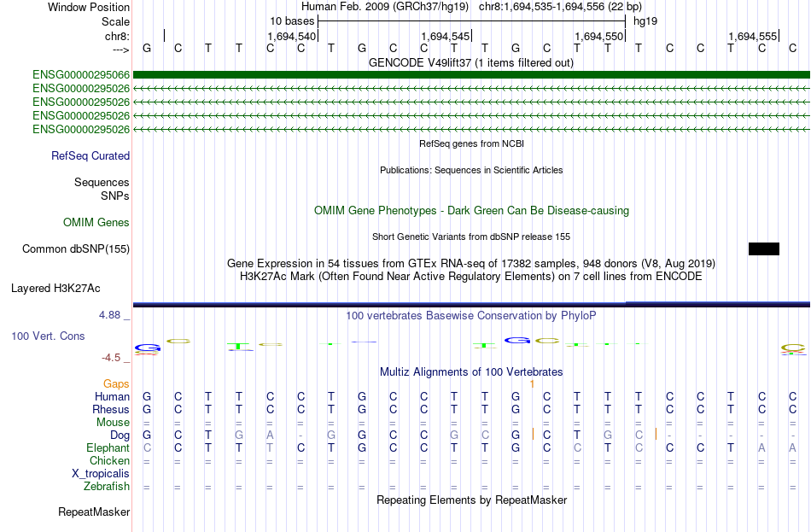Click the dark blue Layered H3K27Ac signal bar

(471, 304)
